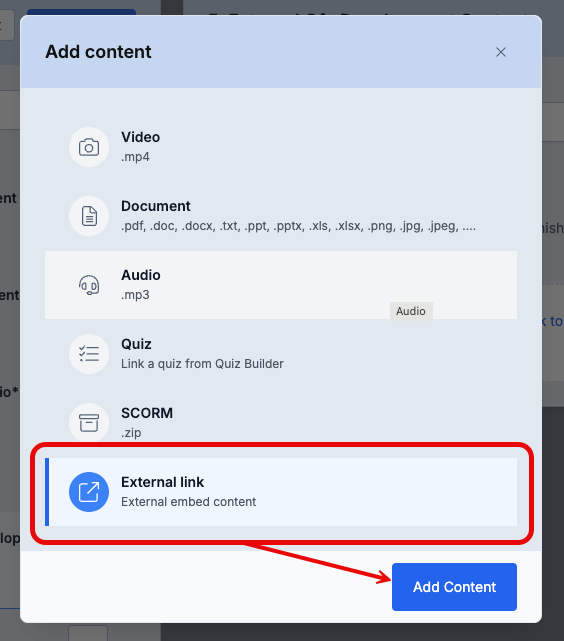The width and height of the screenshot is (564, 641).
Task: Pick the Audio option title
Action: pos(141,275)
